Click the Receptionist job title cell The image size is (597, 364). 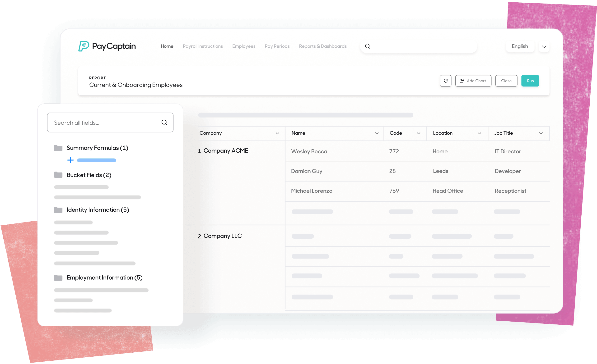510,191
